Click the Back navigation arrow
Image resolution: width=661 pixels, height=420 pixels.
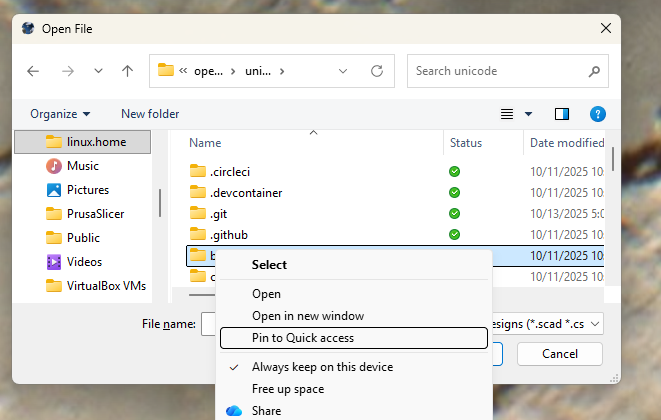[33, 71]
